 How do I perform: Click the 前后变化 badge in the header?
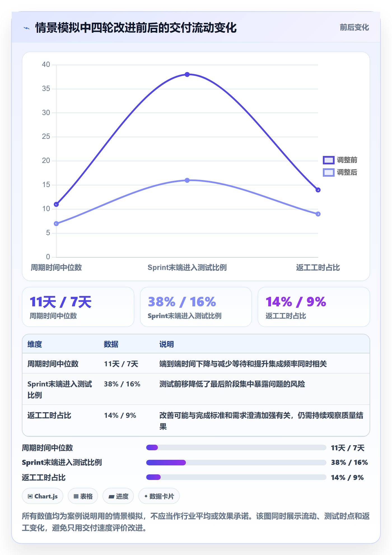pos(354,27)
